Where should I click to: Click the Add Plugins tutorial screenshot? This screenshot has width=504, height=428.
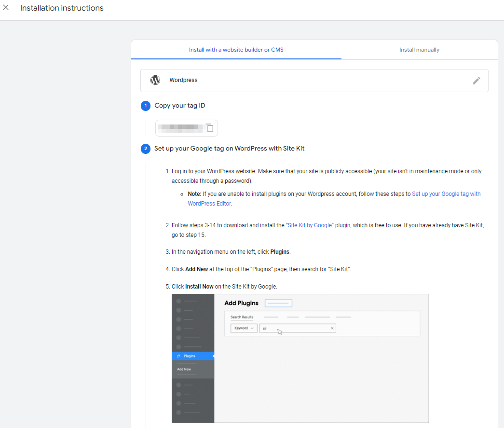(300, 358)
